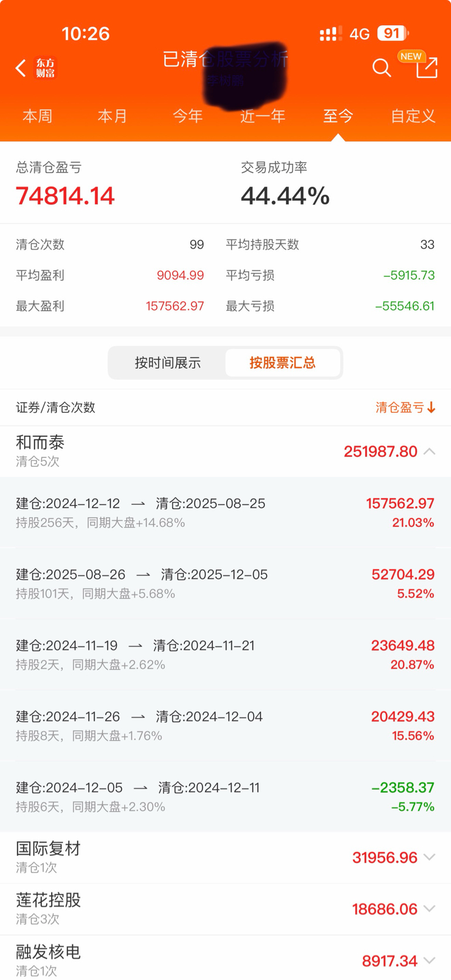The height and width of the screenshot is (980, 451).
Task: Open the 2024-12-12 to 2025-08-25 trade record
Action: click(x=225, y=512)
